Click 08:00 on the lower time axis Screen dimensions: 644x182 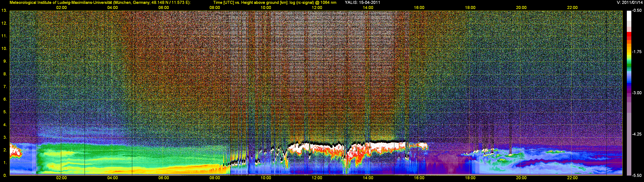click(215, 178)
